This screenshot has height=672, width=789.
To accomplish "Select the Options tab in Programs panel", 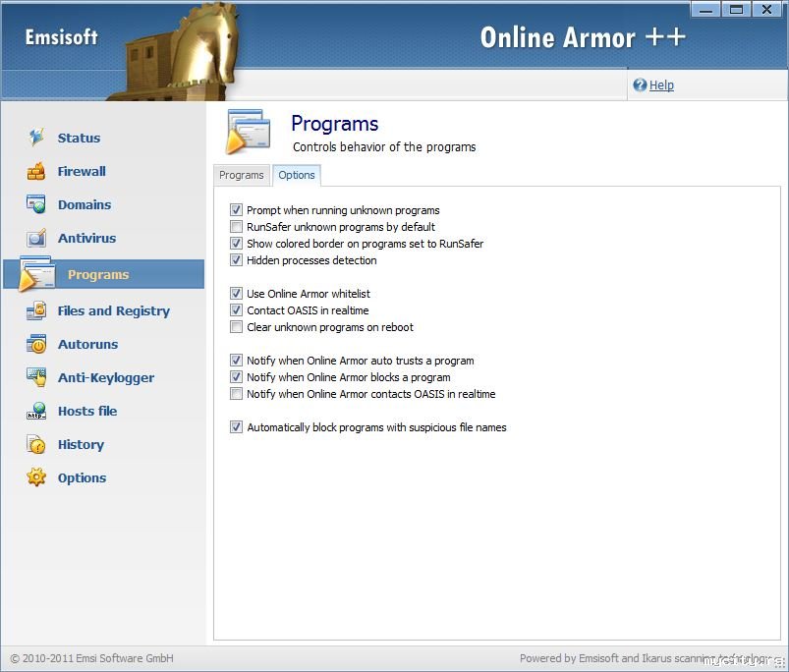I will (297, 175).
